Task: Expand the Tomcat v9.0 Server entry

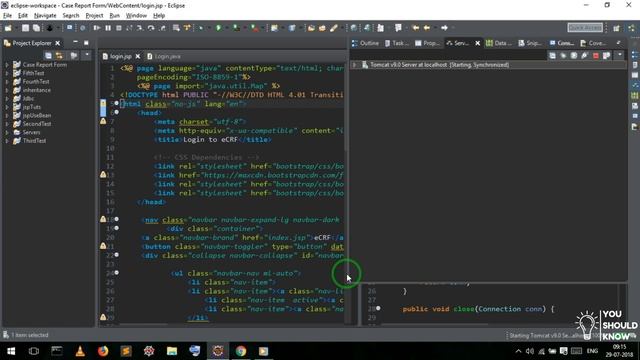Action: [x=354, y=65]
